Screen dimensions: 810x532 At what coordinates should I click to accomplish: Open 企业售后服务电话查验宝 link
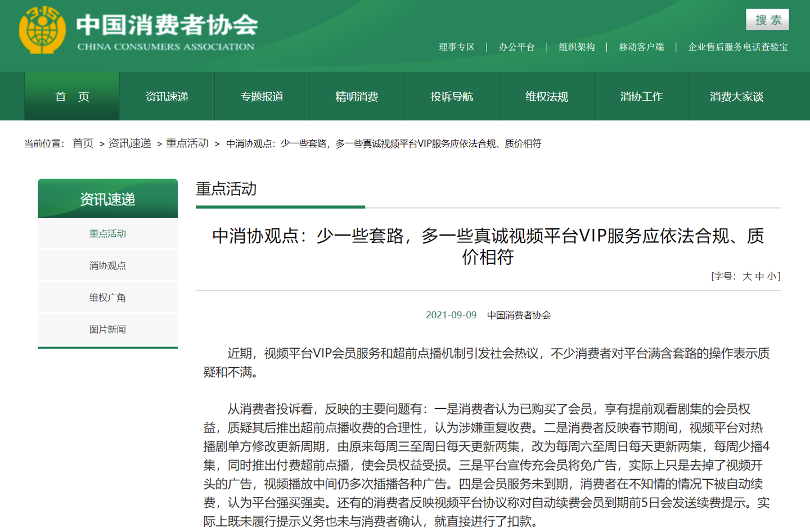(x=737, y=47)
